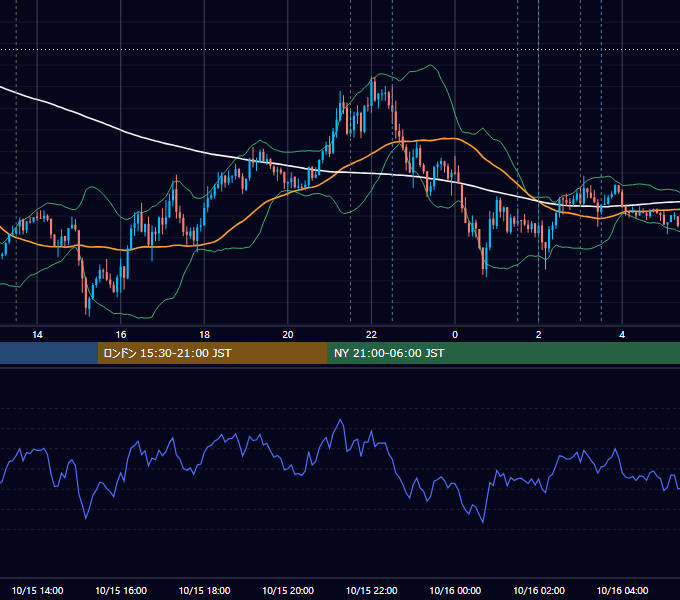The width and height of the screenshot is (680, 600).
Task: Click the 10/16 00:00 time label
Action: (455, 590)
